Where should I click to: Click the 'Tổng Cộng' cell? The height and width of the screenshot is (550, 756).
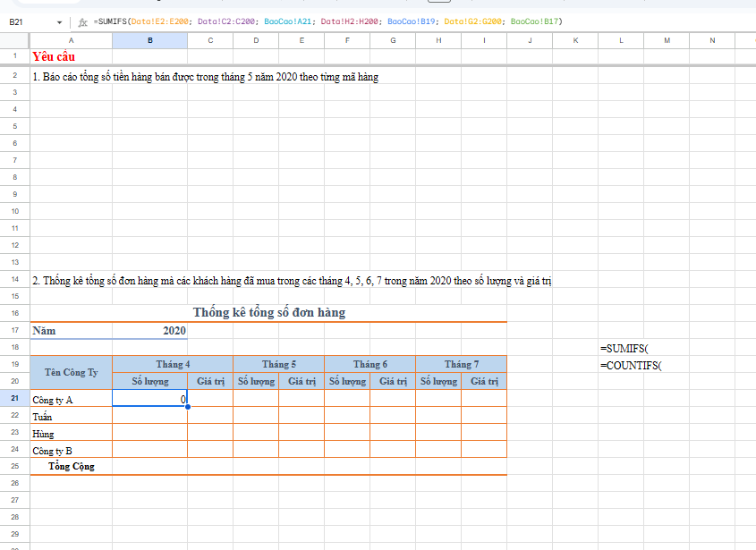pyautogui.click(x=72, y=466)
